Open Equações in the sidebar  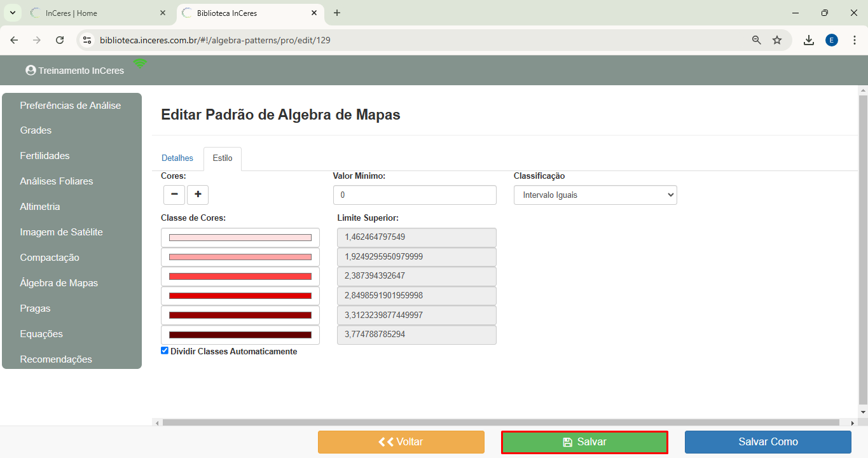pos(41,334)
